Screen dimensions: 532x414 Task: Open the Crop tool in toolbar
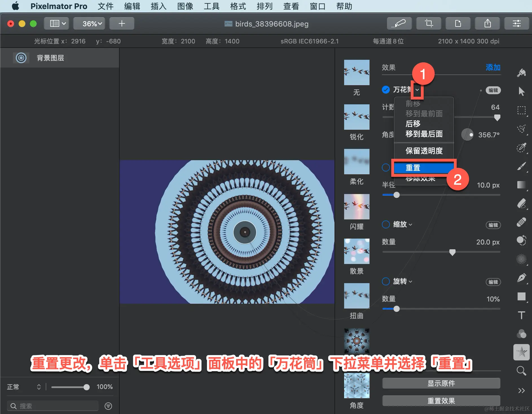click(x=429, y=23)
